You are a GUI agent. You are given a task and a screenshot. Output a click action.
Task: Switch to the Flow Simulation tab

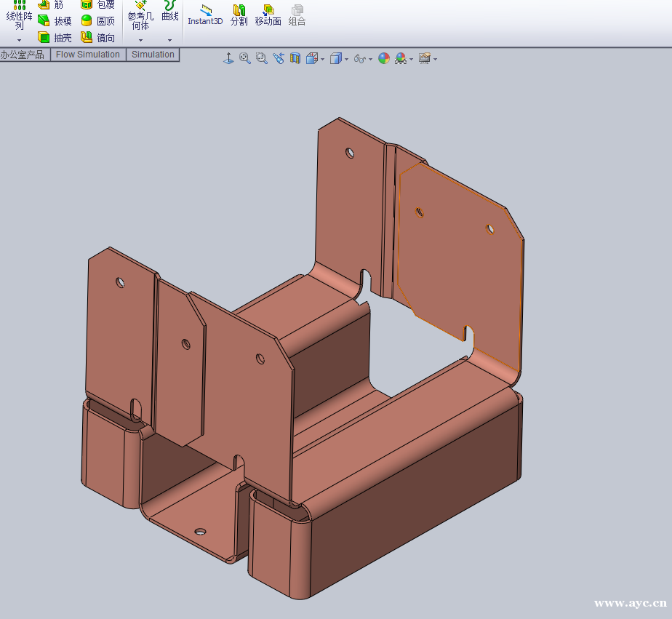click(88, 55)
